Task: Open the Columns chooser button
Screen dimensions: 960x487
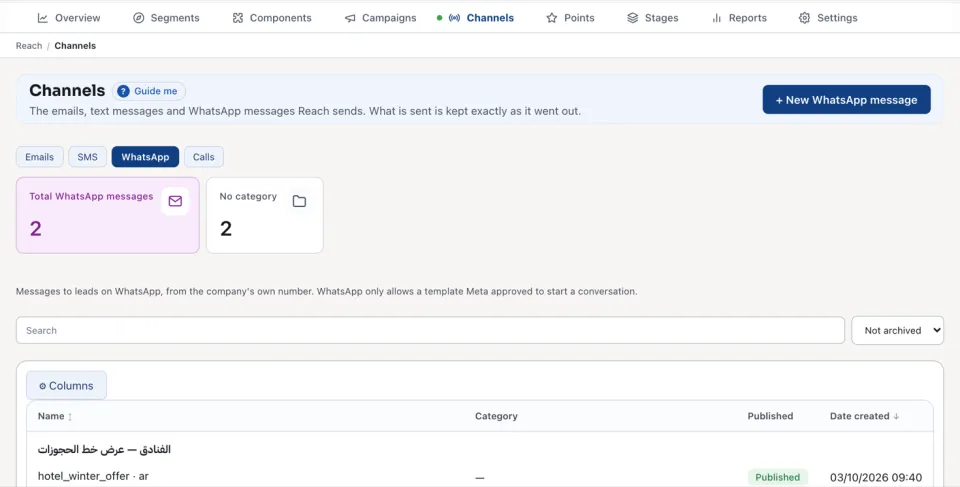Action: point(66,386)
